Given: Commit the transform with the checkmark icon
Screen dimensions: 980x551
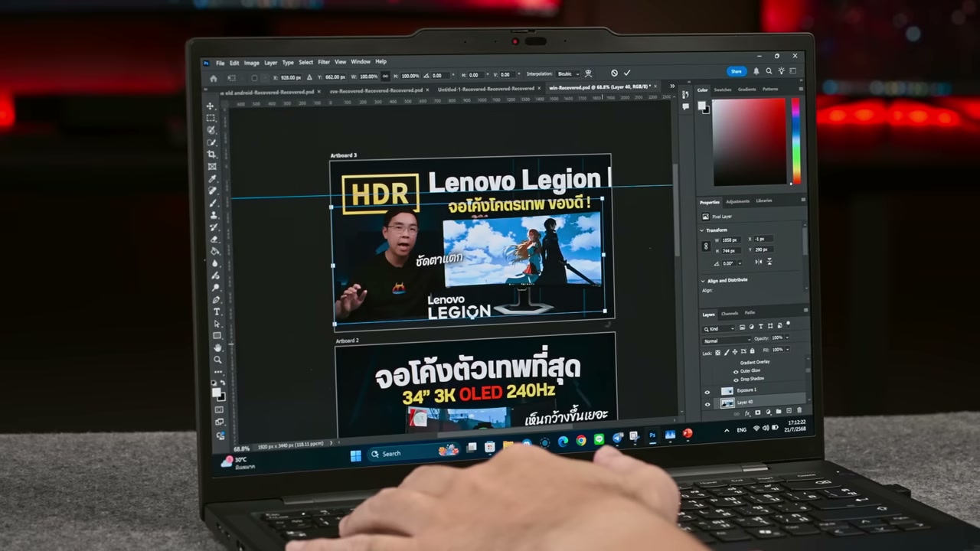Looking at the screenshot, I should tap(627, 73).
